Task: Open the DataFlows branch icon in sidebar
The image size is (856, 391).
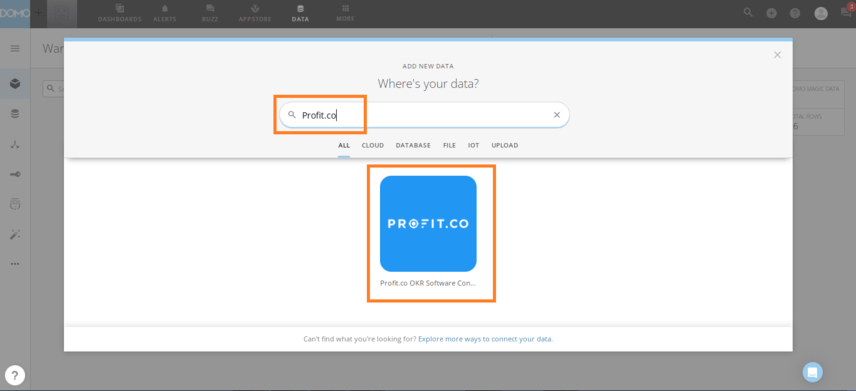Action: point(15,144)
